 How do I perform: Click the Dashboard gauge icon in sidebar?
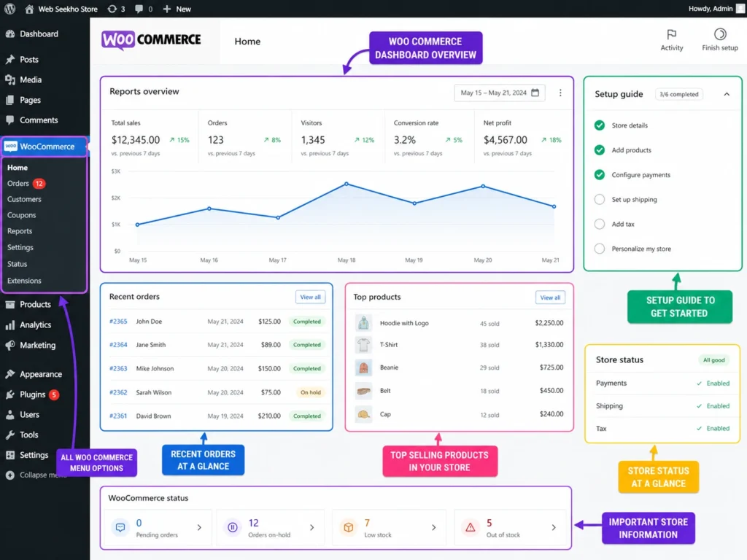(10, 34)
